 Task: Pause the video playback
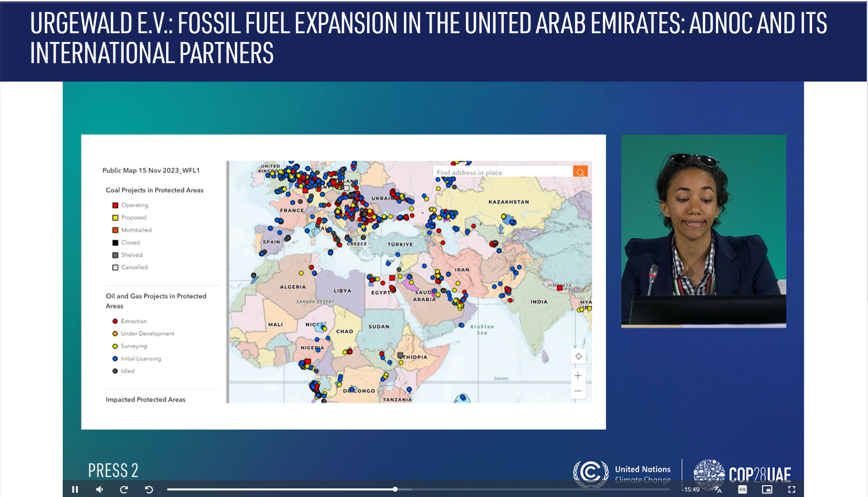[x=75, y=489]
